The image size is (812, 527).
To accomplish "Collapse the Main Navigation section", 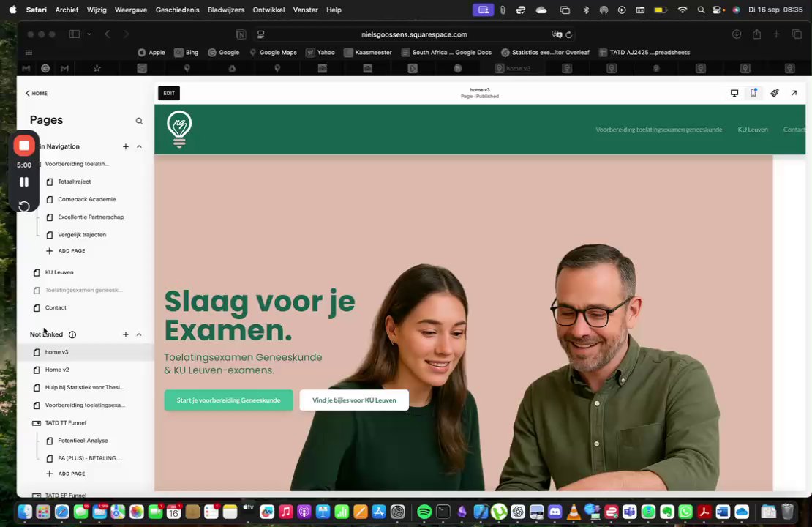I will point(139,146).
